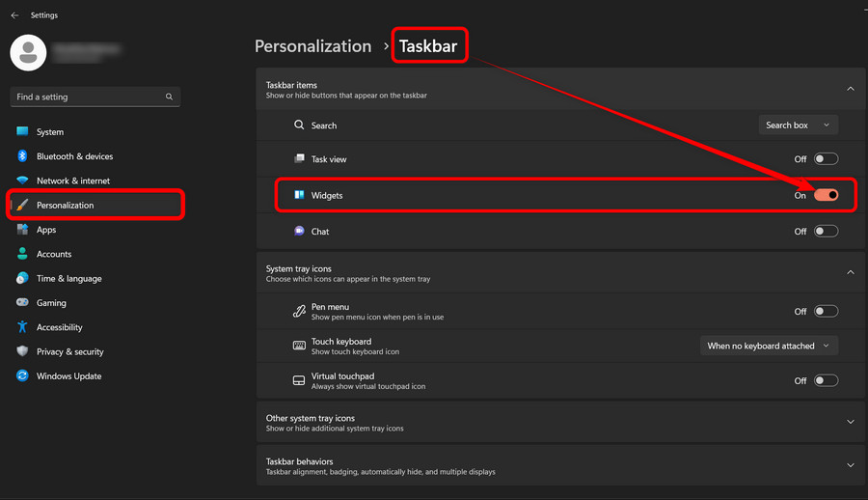Click the Bluetooth icon in sidebar
The height and width of the screenshot is (500, 868).
(22, 156)
